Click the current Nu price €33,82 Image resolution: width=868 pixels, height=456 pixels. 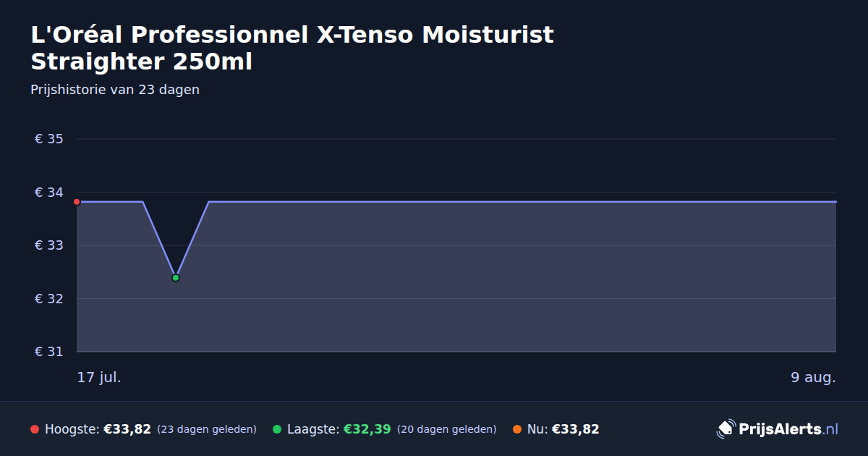576,429
